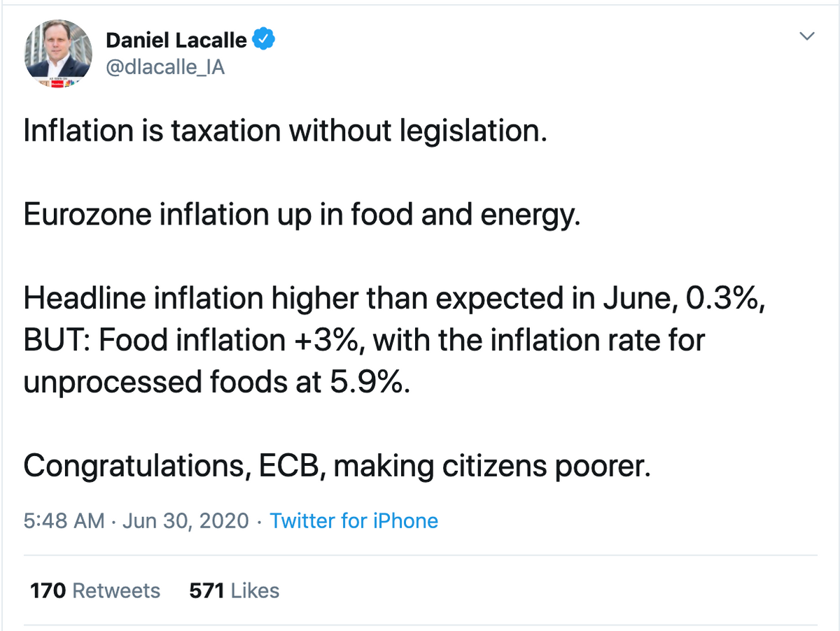Open the tweet options chevron menu
This screenshot has width=840, height=631.
coord(807,36)
